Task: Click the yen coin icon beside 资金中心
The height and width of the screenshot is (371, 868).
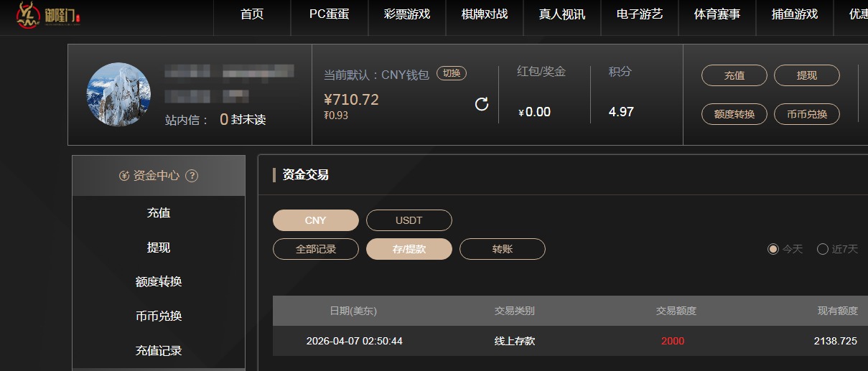Action: 124,176
